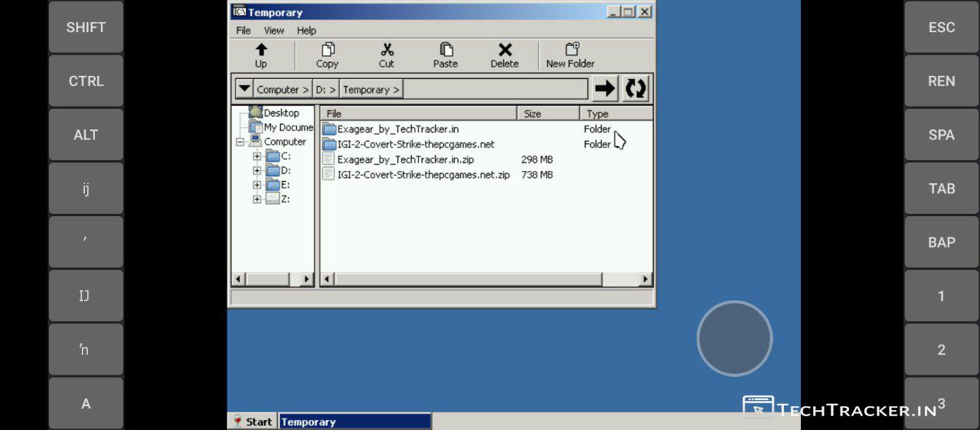
Task: Expand the C: drive tree node
Action: (257, 156)
